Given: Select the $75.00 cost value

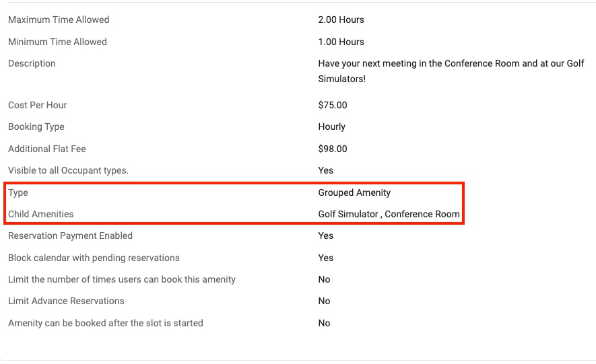Looking at the screenshot, I should (333, 105).
